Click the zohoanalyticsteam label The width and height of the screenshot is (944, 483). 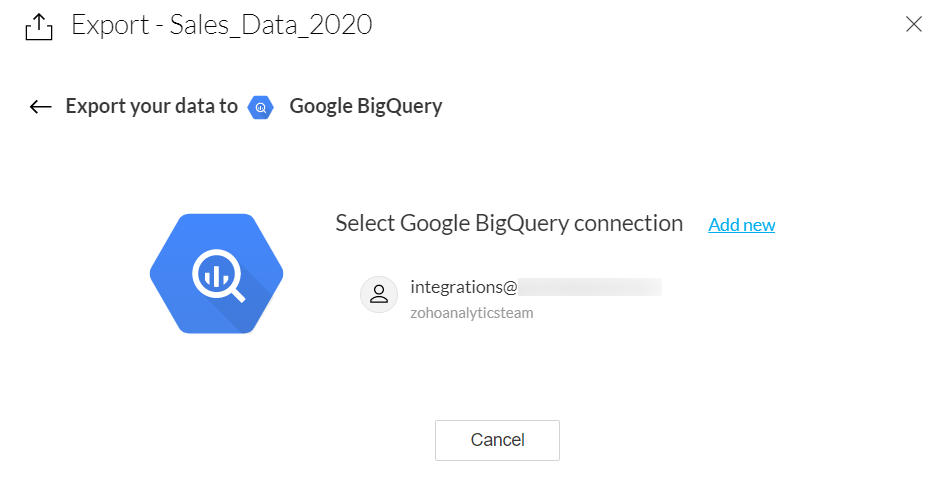471,313
